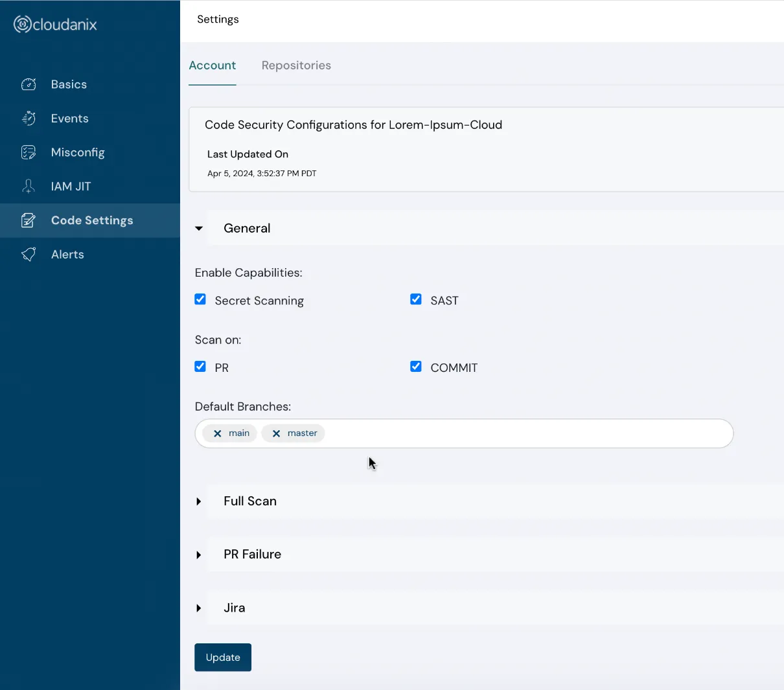Click the cloudanix logo
Screen dimensions: 784x690
[54, 24]
